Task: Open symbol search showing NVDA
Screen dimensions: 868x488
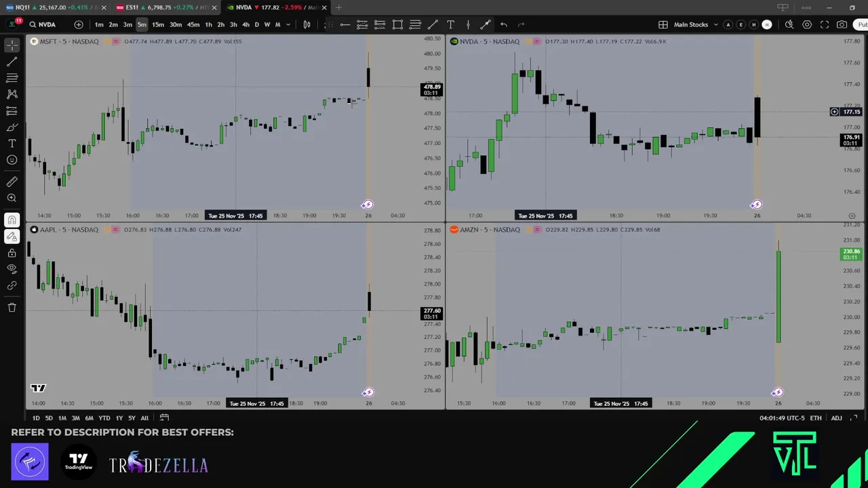Action: pos(43,24)
